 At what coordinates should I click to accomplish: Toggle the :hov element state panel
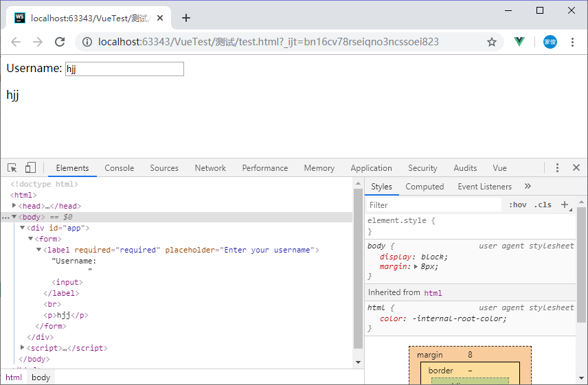tap(518, 205)
